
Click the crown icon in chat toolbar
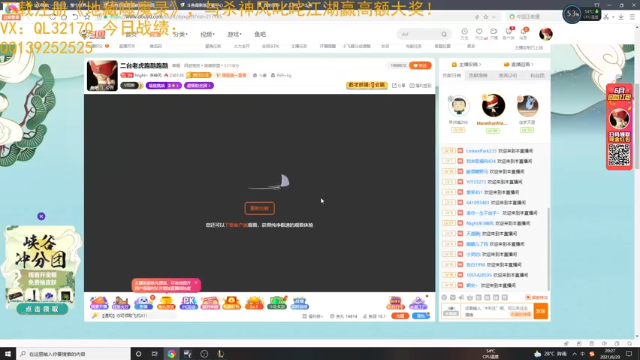click(470, 298)
